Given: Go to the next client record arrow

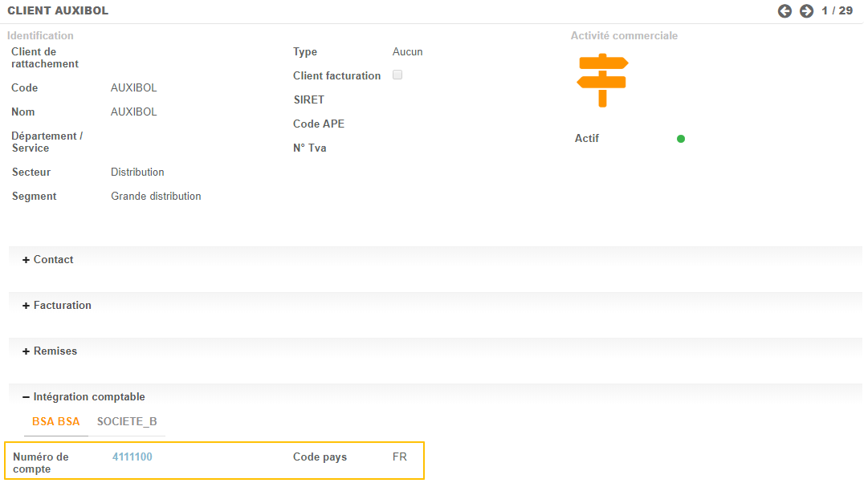Looking at the screenshot, I should (806, 11).
